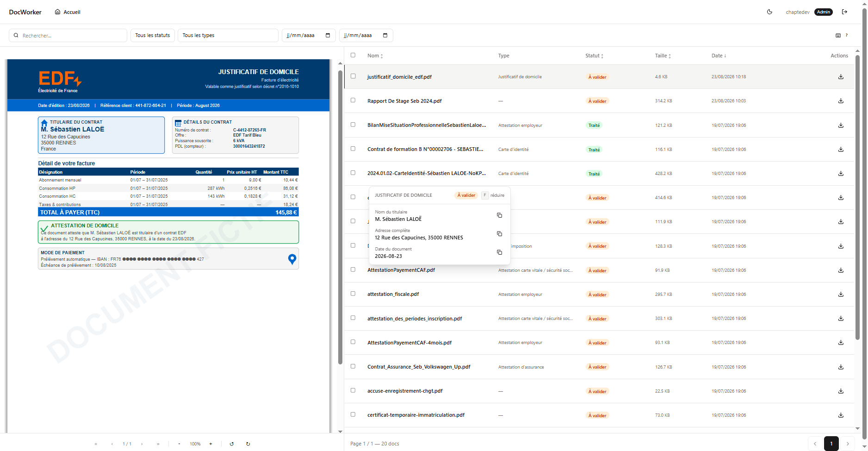This screenshot has width=868, height=451.
Task: Tick checkbox for certificat-temporaire-immatriculation.pdf
Action: [353, 414]
